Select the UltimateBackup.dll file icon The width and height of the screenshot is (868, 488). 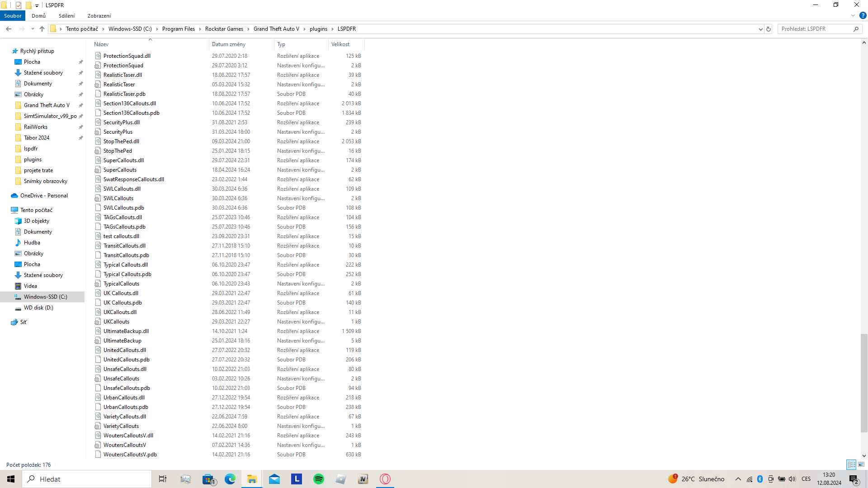click(x=98, y=331)
